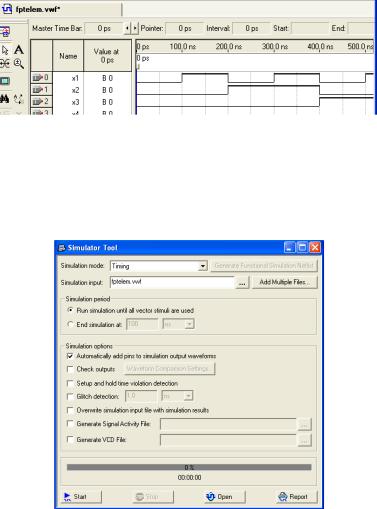Select the arrow selection tool

5,50
